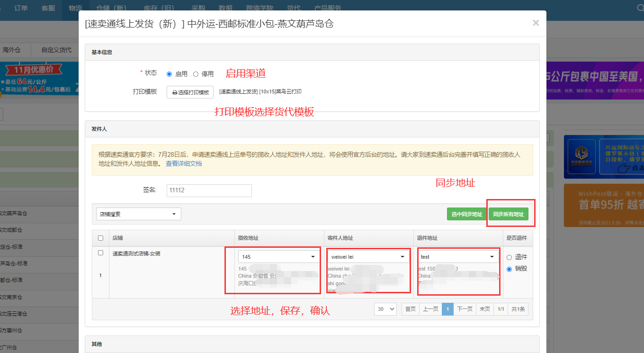Image resolution: width=644 pixels, height=353 pixels.
Task: Select the 停用 status radio button
Action: [196, 74]
